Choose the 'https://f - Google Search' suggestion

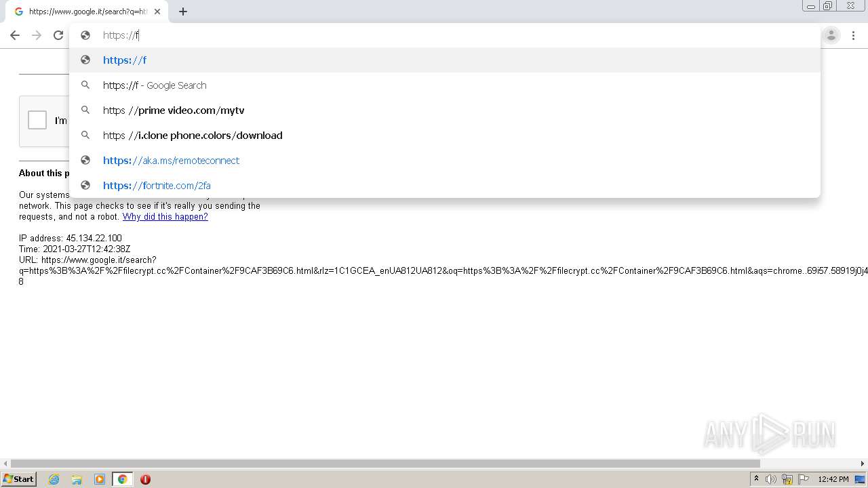pos(445,85)
